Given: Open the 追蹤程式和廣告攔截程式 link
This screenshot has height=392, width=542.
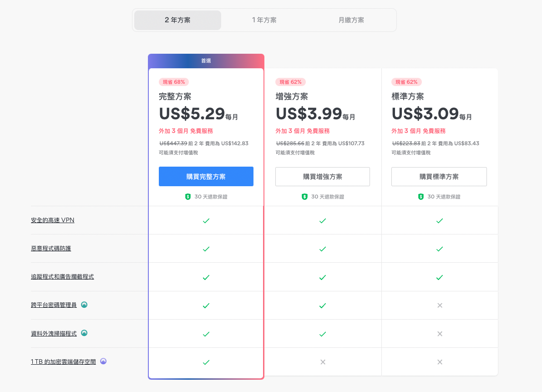Looking at the screenshot, I should click(62, 277).
